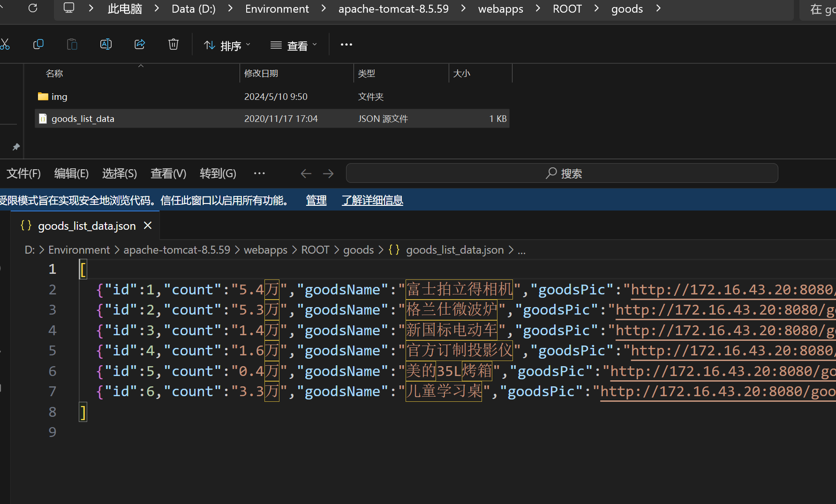Click the text 新国标电动车 on line 4

(x=452, y=330)
